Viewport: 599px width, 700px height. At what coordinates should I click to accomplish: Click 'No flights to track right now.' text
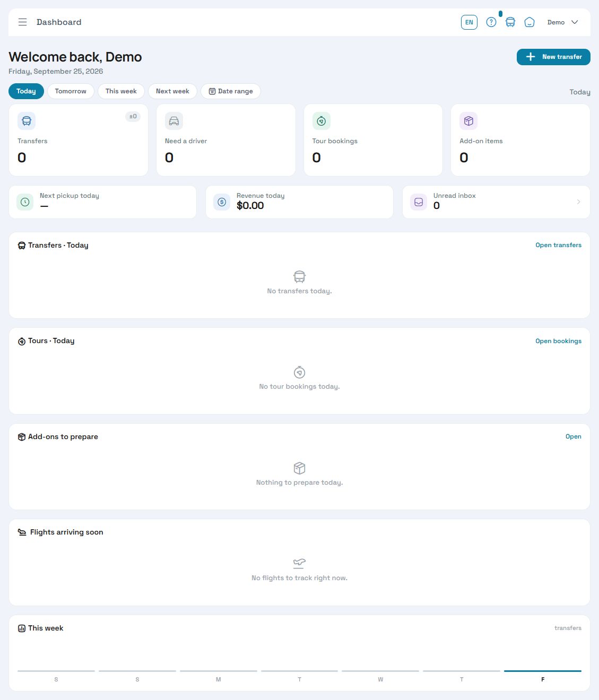(299, 578)
